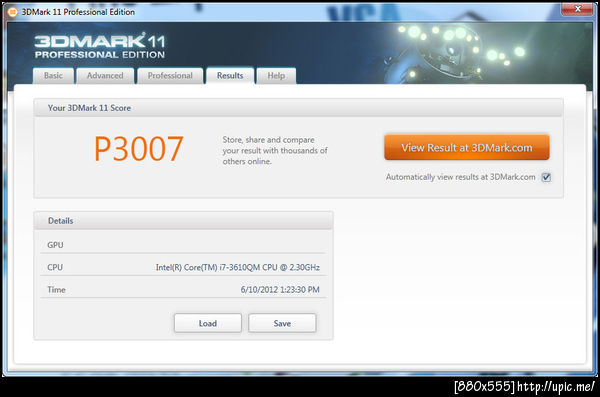600x397 pixels.
Task: Click the 3DMark 11 title bar icon
Action: pyautogui.click(x=13, y=12)
